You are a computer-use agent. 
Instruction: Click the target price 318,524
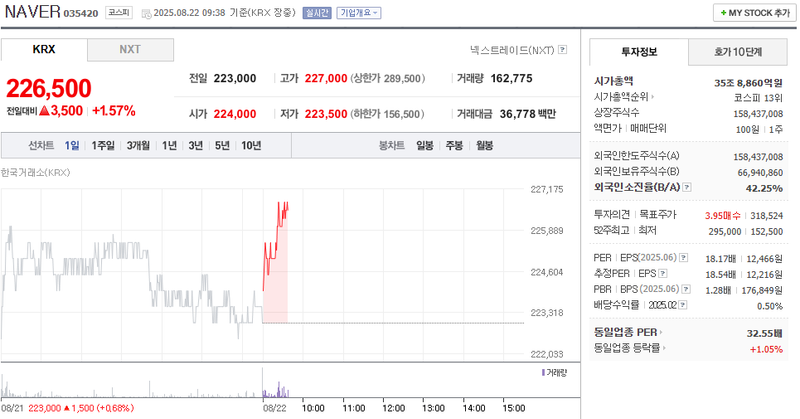766,216
